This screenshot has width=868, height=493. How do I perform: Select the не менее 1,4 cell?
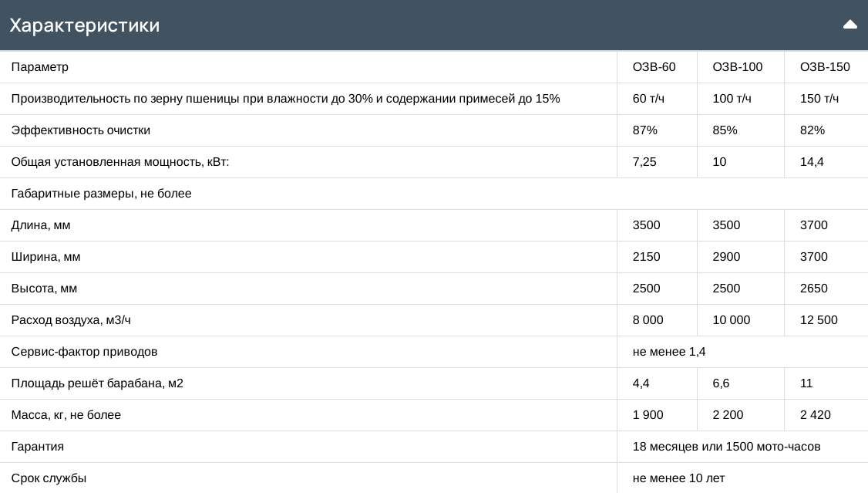(668, 352)
